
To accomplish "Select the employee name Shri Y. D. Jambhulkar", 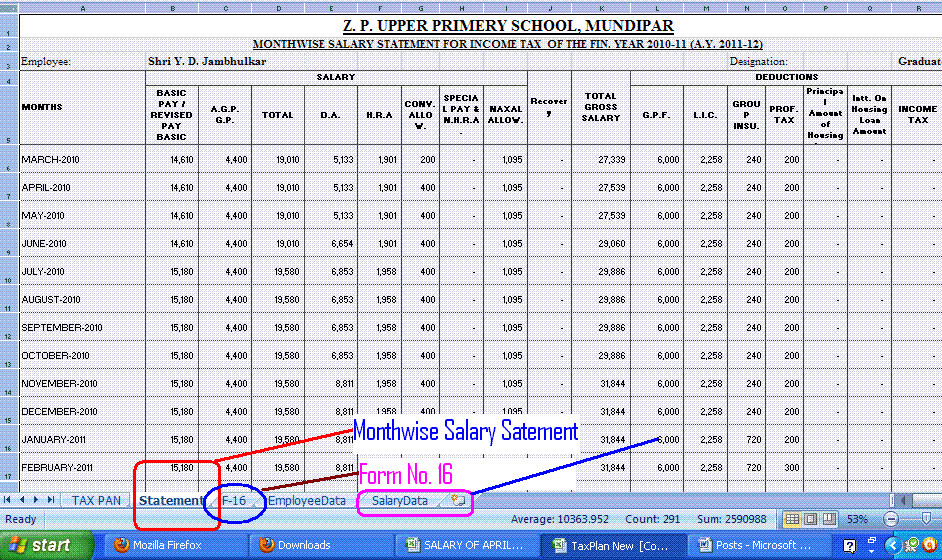I will (x=207, y=61).
